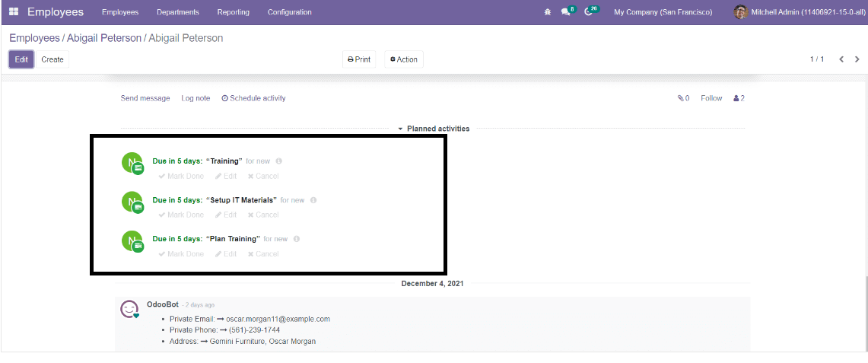Open the Reporting menu

233,12
